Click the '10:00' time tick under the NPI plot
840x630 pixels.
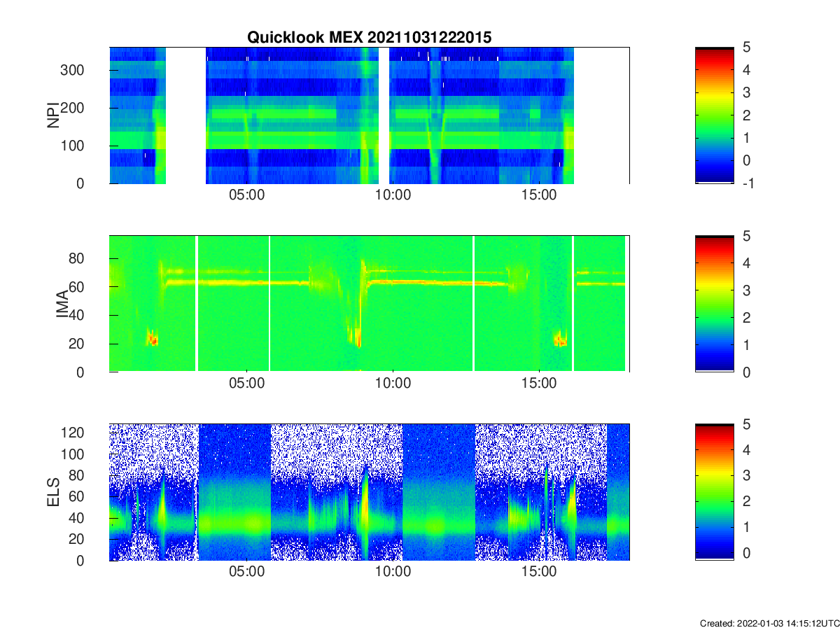coord(393,195)
